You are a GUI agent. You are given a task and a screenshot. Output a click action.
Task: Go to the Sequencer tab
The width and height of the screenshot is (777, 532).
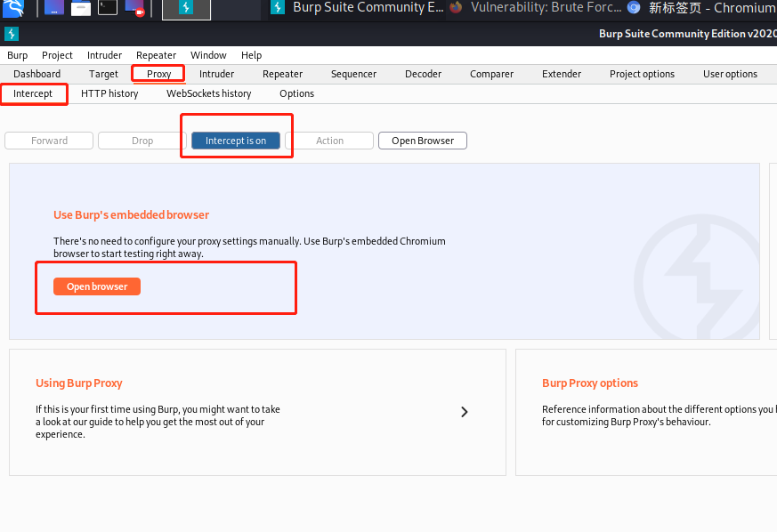[354, 74]
